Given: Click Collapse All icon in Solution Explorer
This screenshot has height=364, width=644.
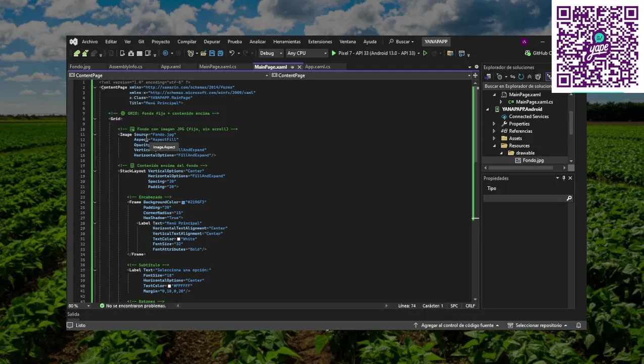Looking at the screenshot, I should pos(529,77).
